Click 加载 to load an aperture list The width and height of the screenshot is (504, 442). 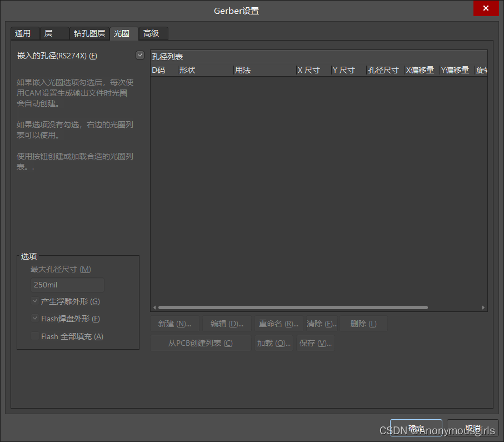tap(273, 343)
